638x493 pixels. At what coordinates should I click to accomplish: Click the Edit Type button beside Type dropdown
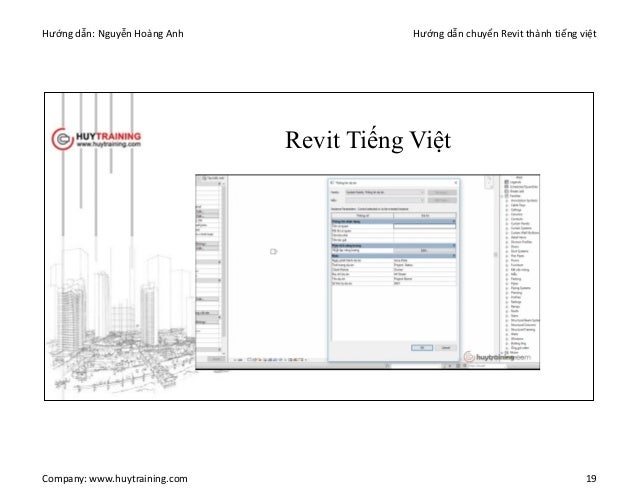442,200
